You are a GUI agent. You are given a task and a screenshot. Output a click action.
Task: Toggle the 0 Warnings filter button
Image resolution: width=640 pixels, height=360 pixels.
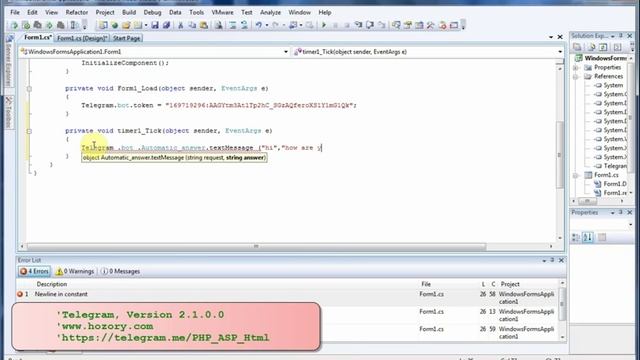[75, 271]
